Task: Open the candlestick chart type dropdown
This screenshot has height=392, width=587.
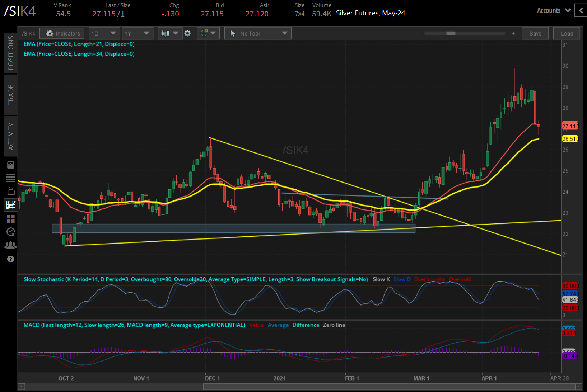Action: click(170, 33)
